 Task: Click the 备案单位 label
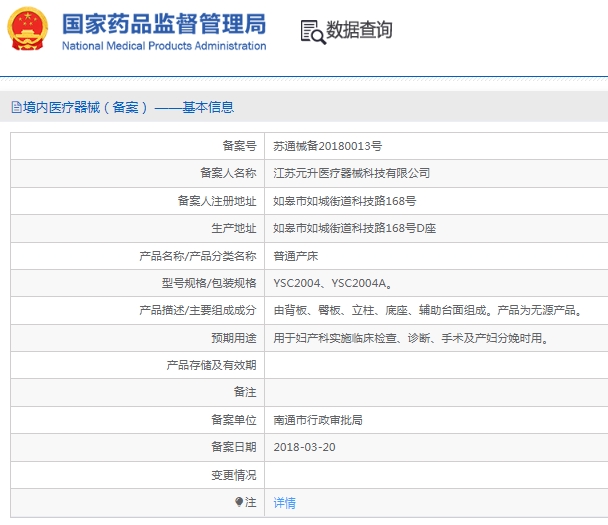(x=234, y=420)
